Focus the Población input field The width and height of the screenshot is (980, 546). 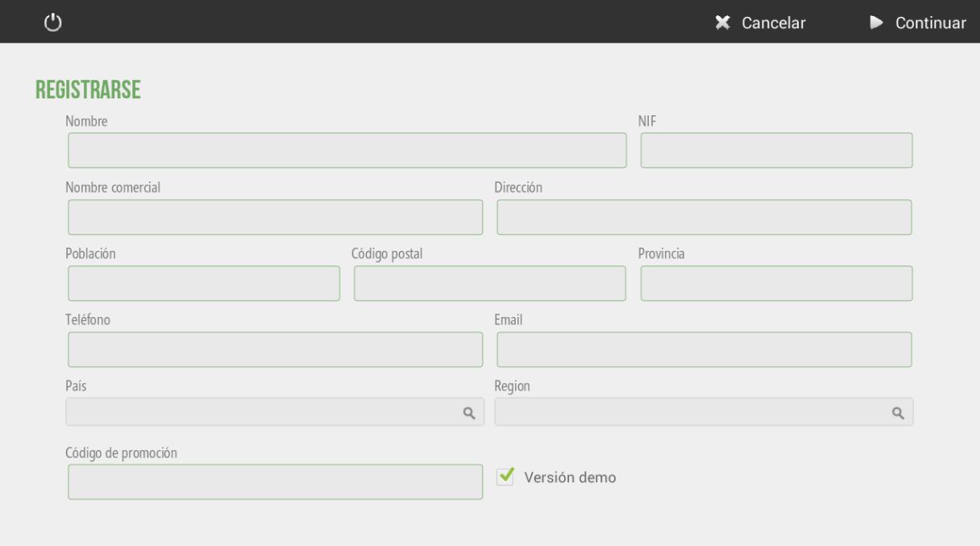(204, 283)
